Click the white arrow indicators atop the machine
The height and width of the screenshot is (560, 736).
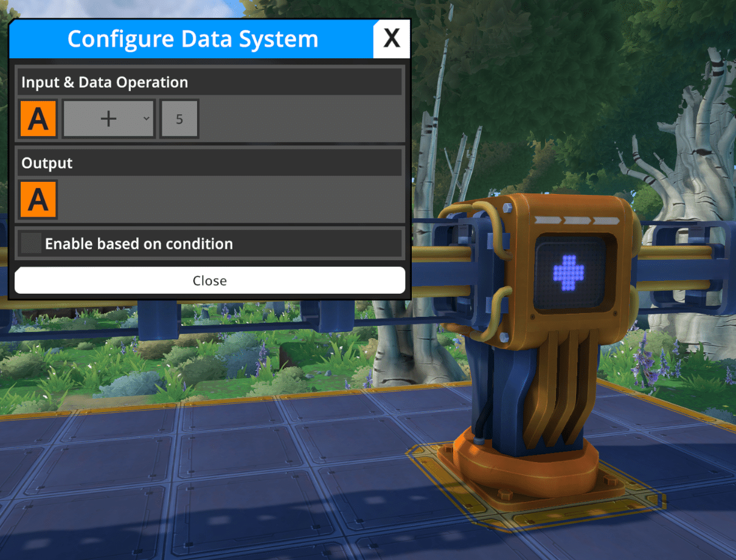[575, 221]
